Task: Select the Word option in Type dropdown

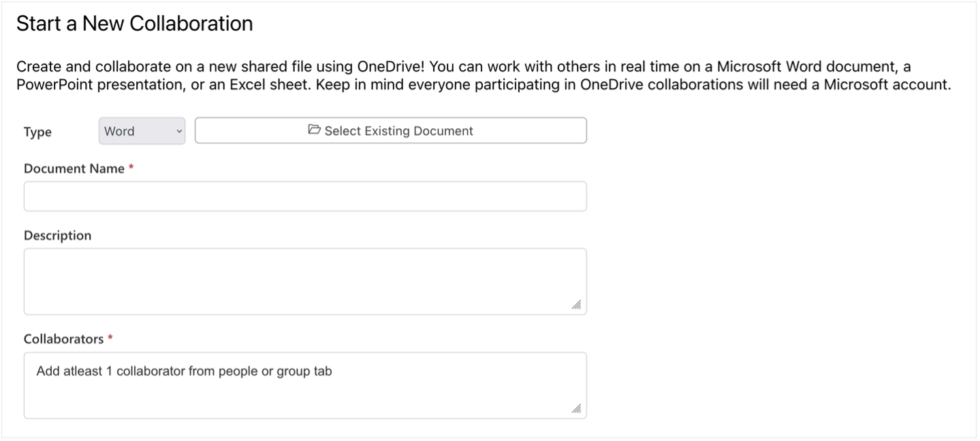Action: [133, 131]
